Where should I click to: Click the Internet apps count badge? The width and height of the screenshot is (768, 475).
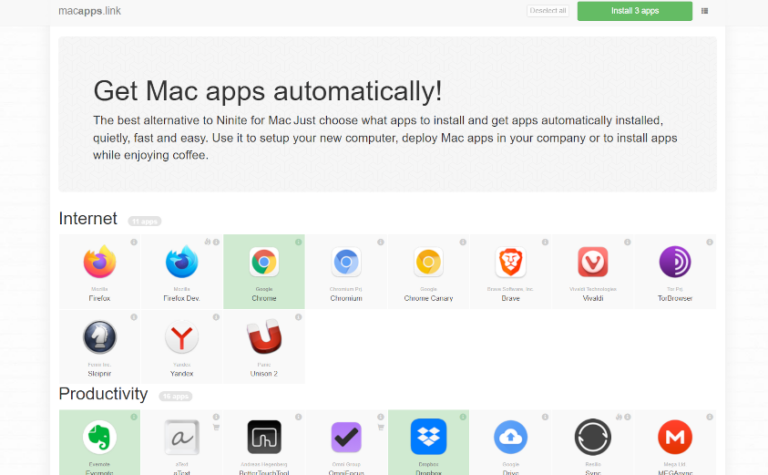point(144,221)
